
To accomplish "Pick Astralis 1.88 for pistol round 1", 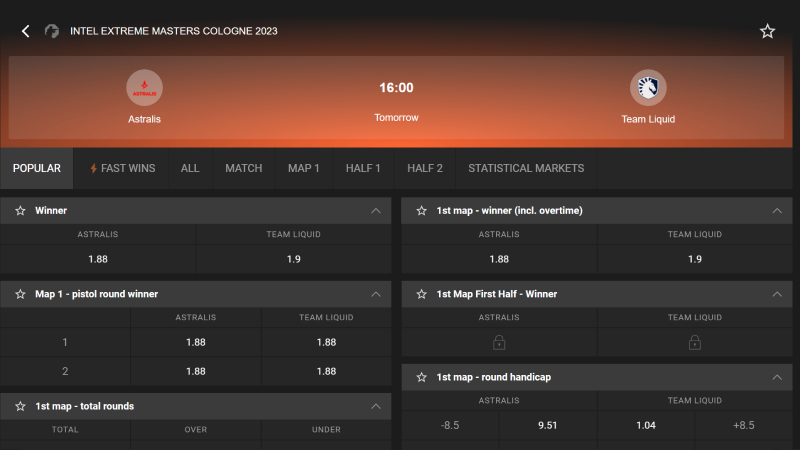I will click(x=196, y=342).
